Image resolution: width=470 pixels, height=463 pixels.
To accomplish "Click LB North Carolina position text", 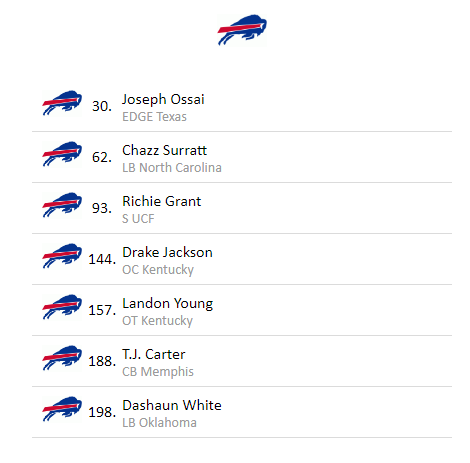I will tap(172, 168).
